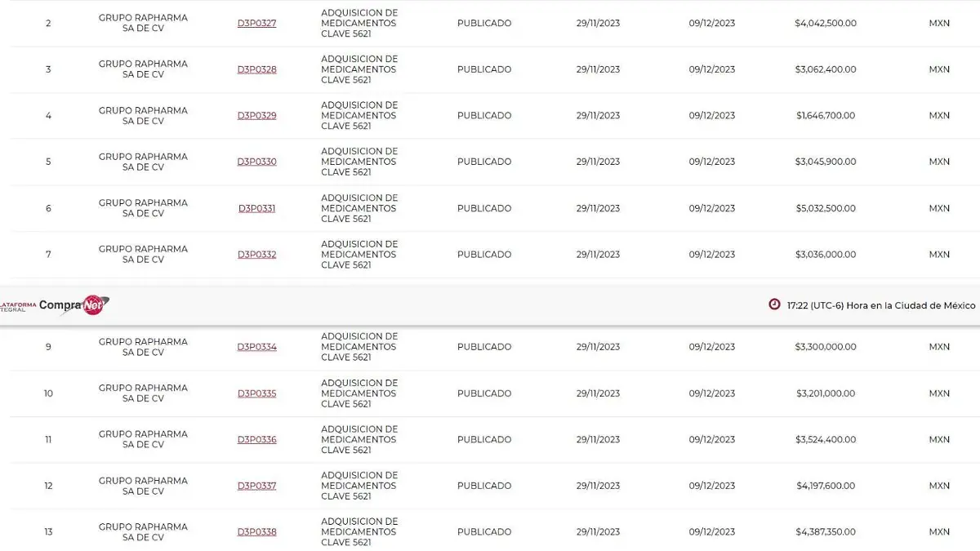
Task: Open contract link D3P0330
Action: point(256,162)
